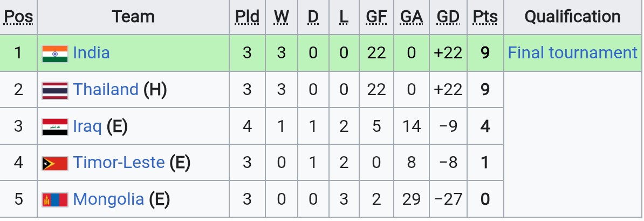Screen dimensions: 644x221
Task: Click the L column header abbreviation
Action: [344, 17]
